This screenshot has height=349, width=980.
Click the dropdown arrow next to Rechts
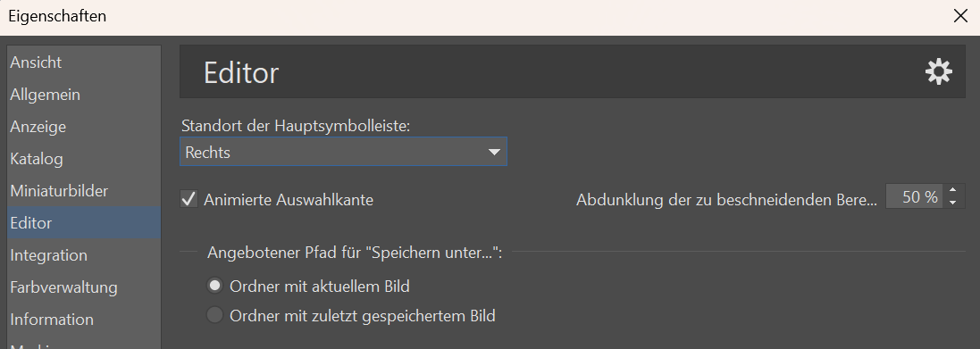coord(494,153)
